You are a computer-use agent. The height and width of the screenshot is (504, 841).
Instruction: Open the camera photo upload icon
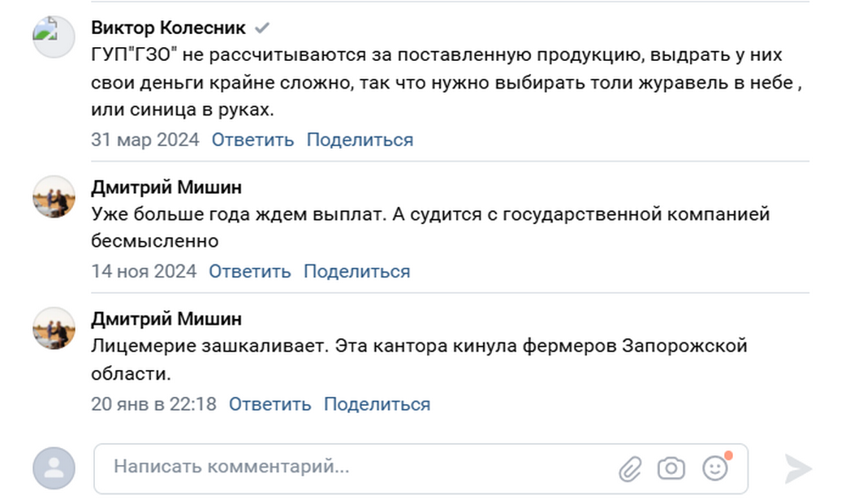tap(671, 468)
